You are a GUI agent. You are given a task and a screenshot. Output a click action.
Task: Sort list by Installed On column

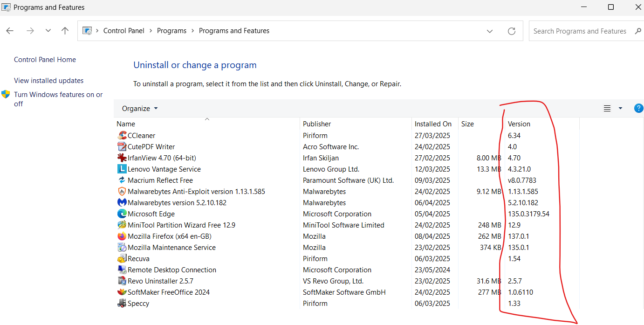(433, 124)
